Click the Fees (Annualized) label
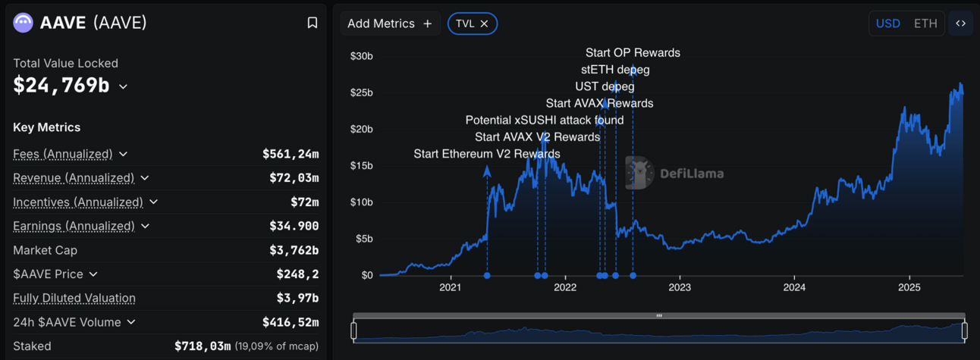 click(x=63, y=154)
